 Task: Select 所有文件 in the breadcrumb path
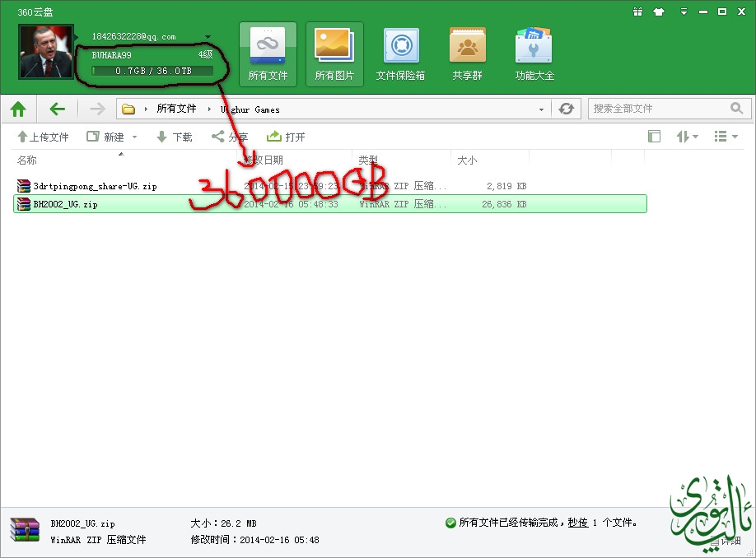pos(176,109)
